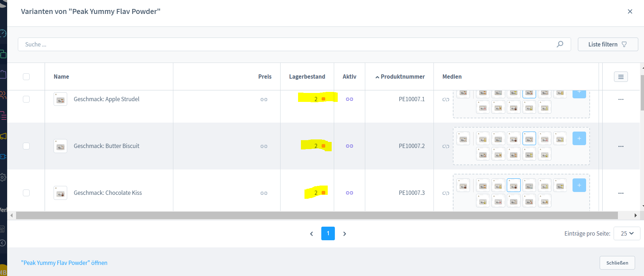Open the Liste filtern filter panel
Screen dimensions: 644x276
(x=608, y=44)
